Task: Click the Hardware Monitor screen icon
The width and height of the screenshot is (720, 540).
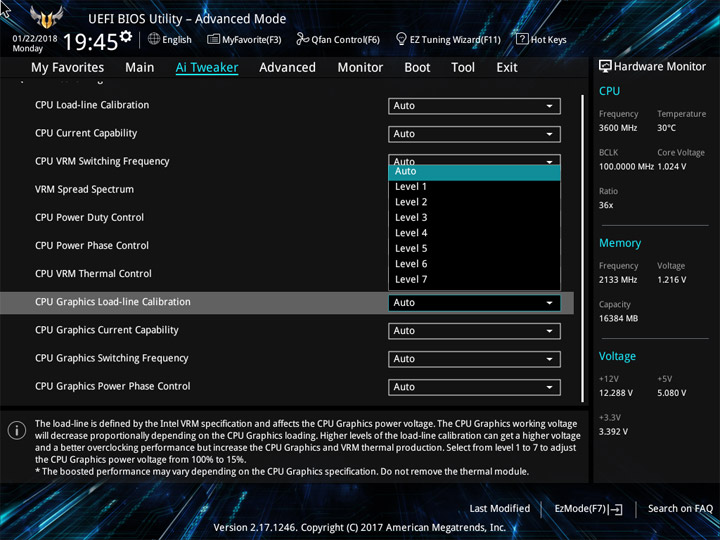Action: coord(605,66)
